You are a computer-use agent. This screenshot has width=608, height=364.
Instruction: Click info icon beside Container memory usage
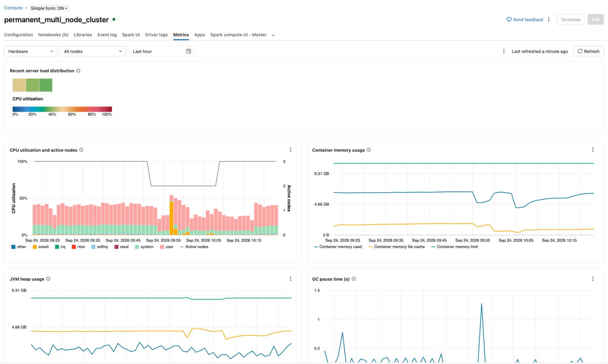click(x=369, y=150)
